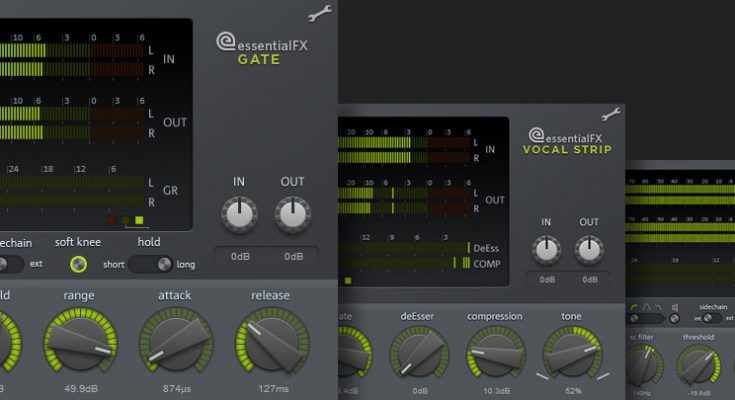Click the Gate attack knob
Viewport: 735px width, 400px height.
click(175, 340)
